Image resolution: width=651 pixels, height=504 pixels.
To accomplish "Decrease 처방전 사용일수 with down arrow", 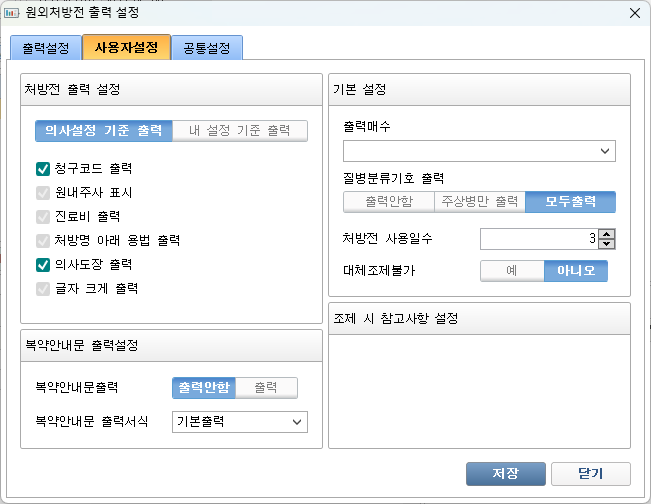I will point(607,243).
